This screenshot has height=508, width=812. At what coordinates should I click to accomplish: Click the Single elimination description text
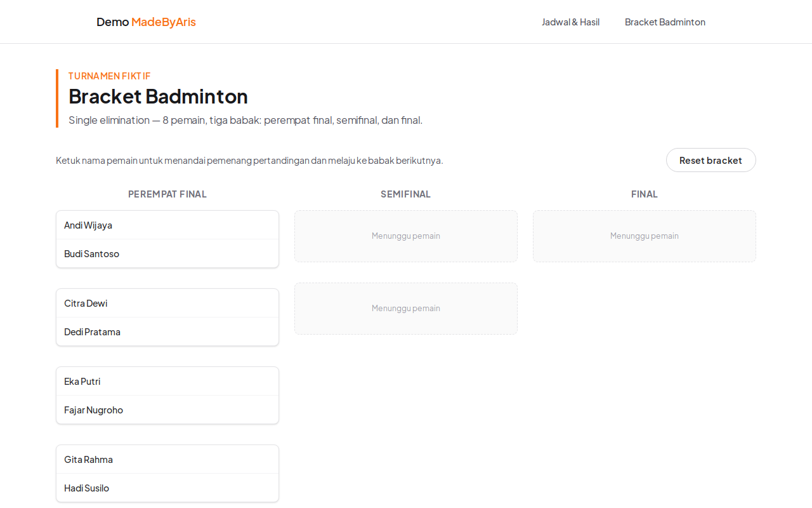(246, 120)
